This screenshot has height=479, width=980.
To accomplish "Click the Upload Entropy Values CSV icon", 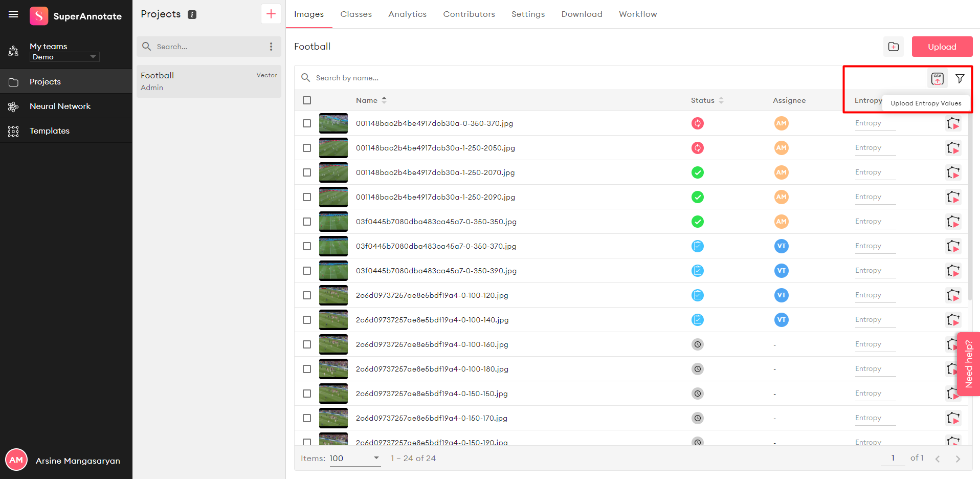I will click(937, 79).
